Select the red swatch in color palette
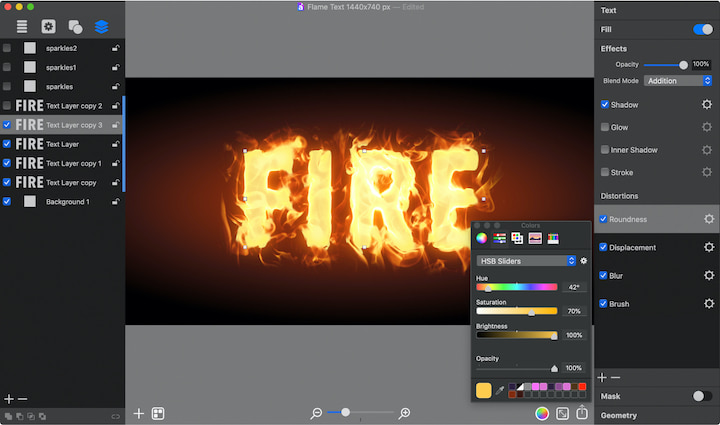This screenshot has width=720, height=425. [x=582, y=386]
